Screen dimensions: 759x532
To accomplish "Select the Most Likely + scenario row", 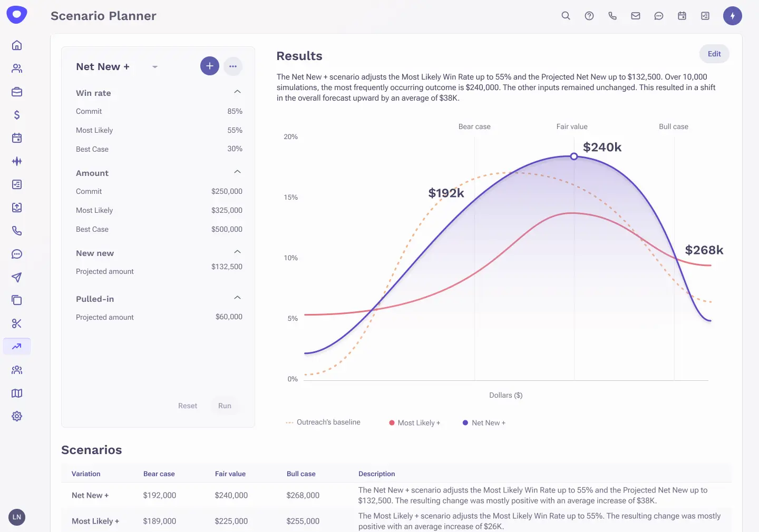I will pyautogui.click(x=95, y=521).
